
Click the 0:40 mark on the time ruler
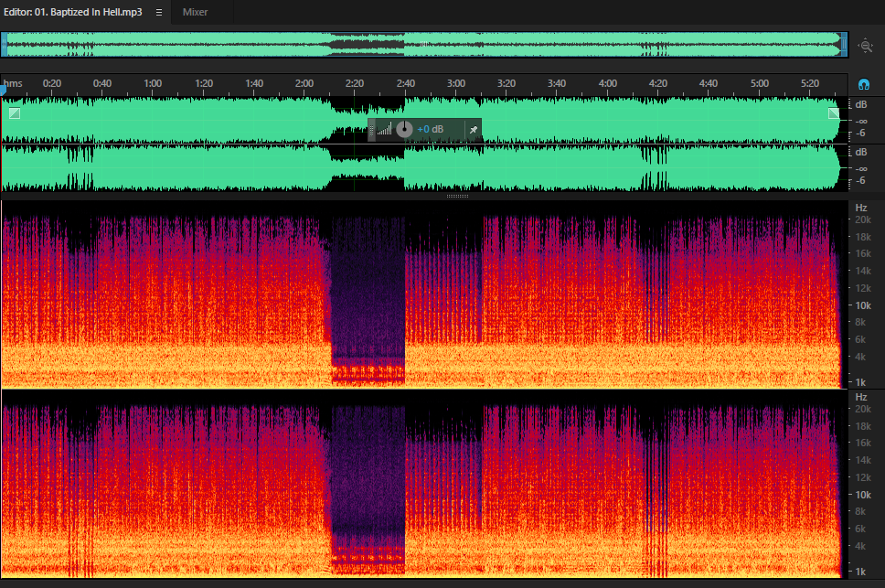point(102,83)
